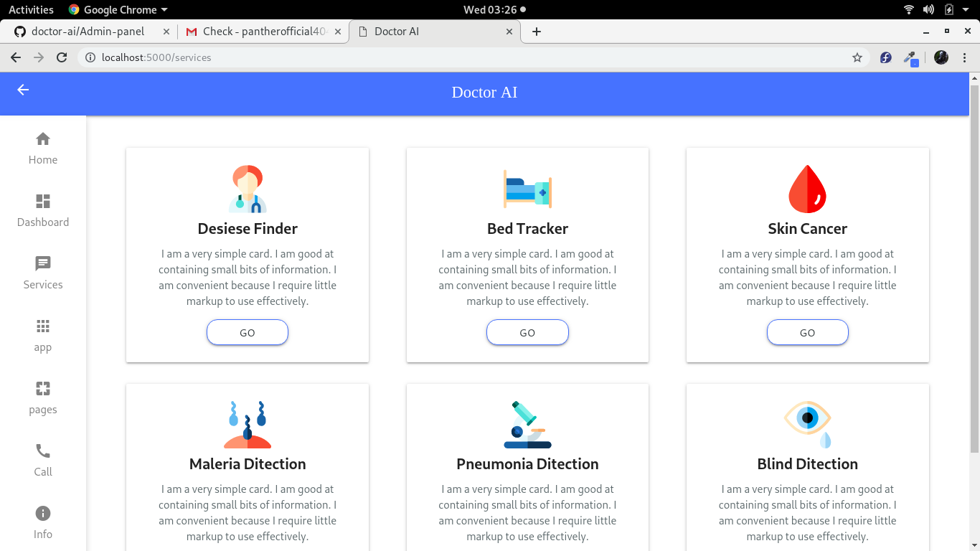
Task: Open a new Chrome tab
Action: pyautogui.click(x=536, y=32)
